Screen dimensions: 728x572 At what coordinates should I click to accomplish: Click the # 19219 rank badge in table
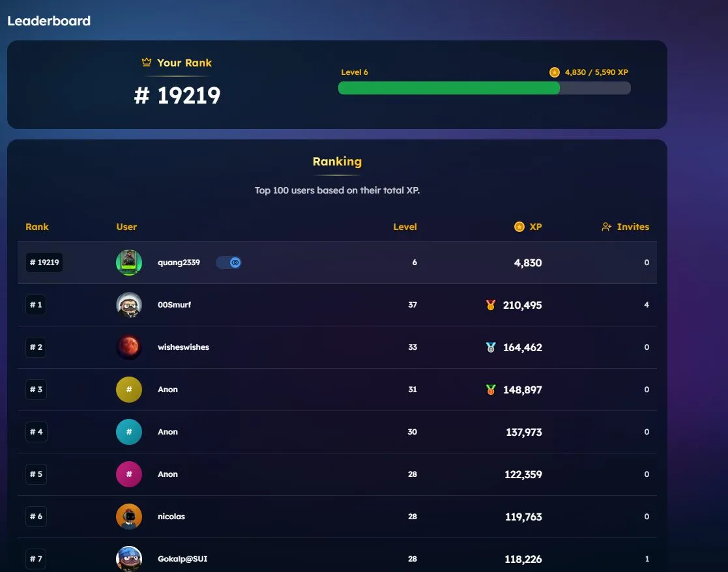(x=44, y=263)
